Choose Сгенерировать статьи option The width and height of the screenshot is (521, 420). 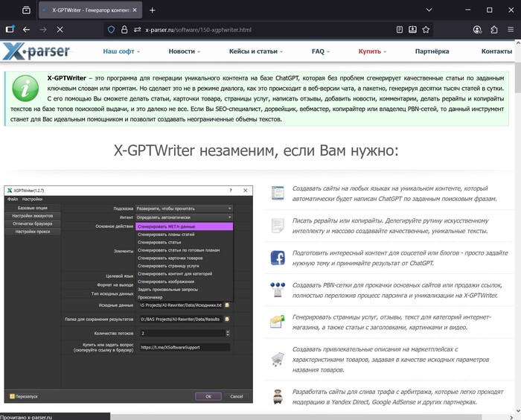pyautogui.click(x=184, y=243)
